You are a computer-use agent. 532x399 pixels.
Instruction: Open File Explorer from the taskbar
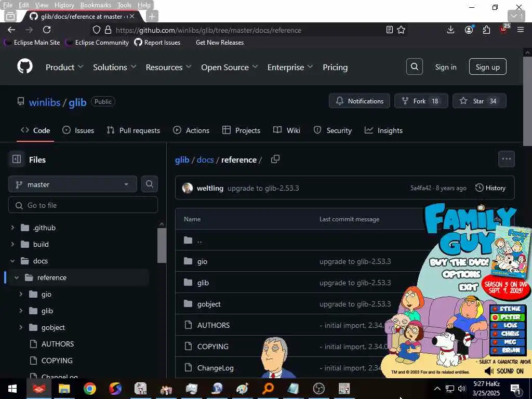click(64, 389)
